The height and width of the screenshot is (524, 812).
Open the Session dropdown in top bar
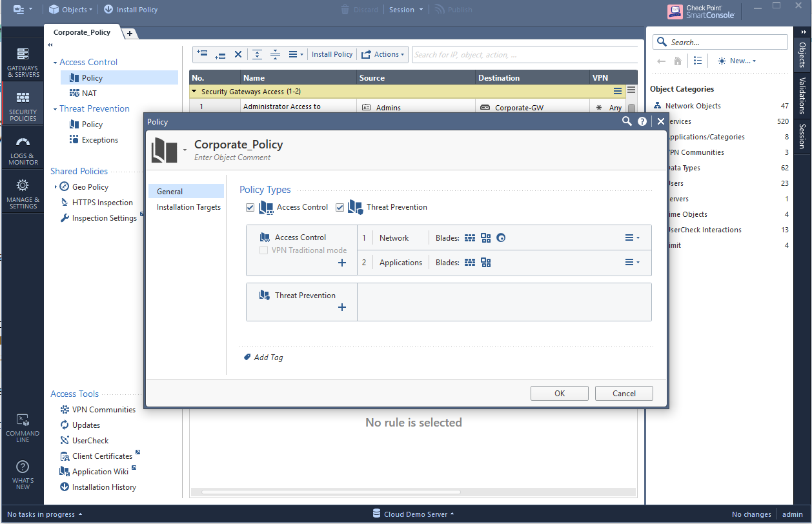(x=406, y=10)
